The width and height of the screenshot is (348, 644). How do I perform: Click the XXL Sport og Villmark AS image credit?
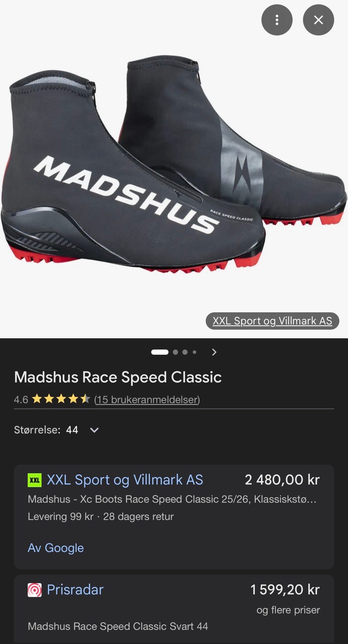[272, 321]
